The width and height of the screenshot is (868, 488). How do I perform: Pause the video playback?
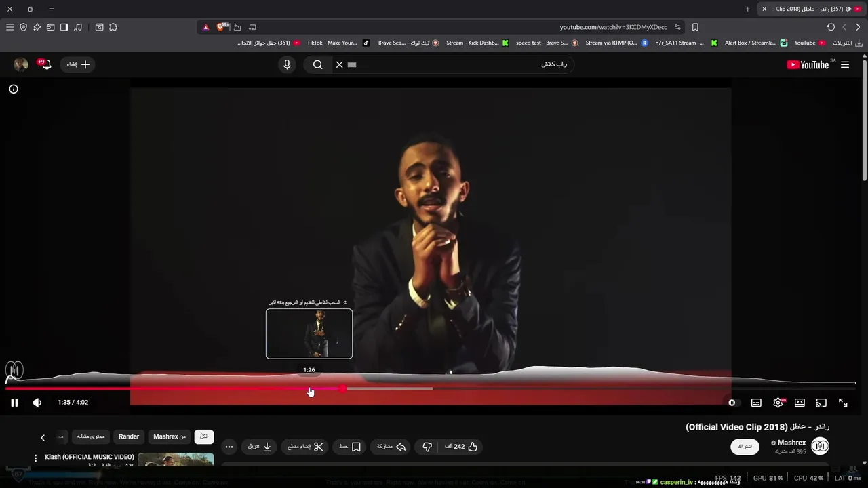[x=14, y=403]
